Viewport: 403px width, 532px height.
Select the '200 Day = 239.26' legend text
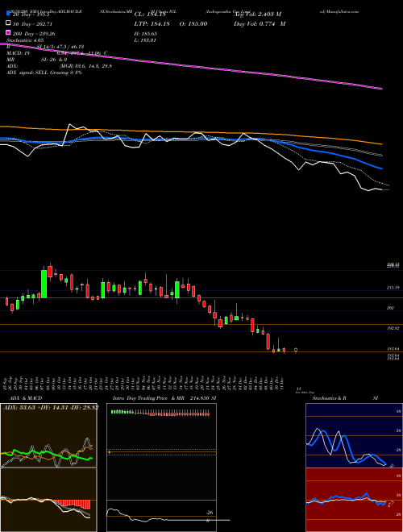click(x=34, y=34)
